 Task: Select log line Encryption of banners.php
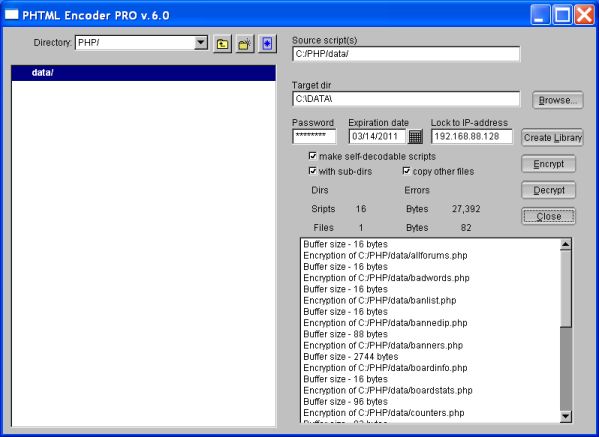point(383,346)
